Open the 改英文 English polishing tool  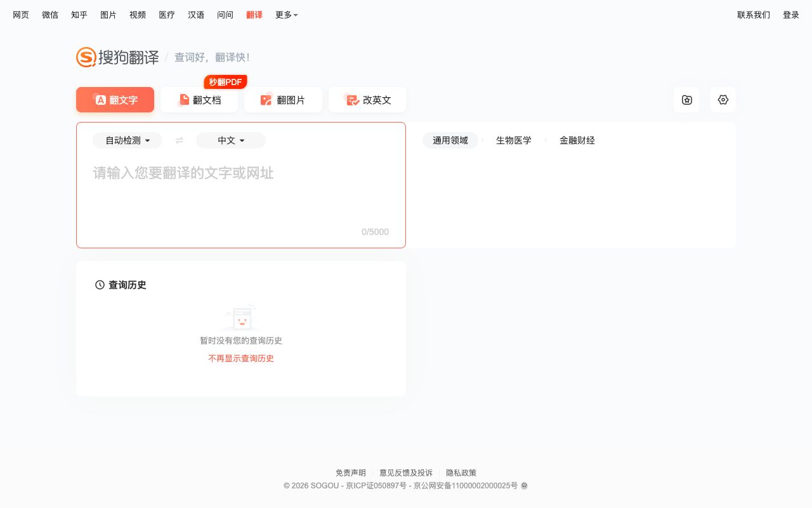click(x=367, y=100)
